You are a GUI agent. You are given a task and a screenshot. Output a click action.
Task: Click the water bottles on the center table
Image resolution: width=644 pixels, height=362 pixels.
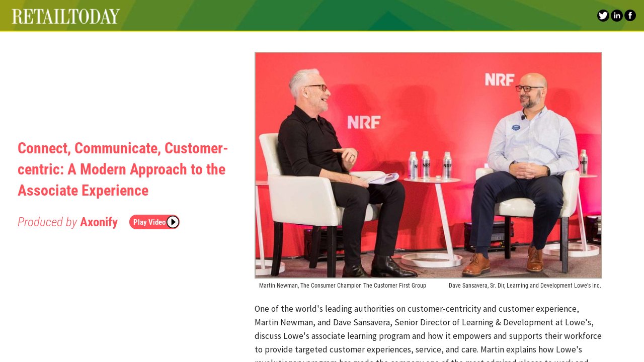pyautogui.click(x=427, y=165)
